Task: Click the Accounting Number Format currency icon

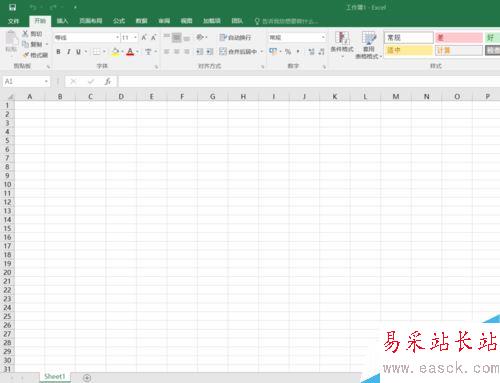Action: coord(273,52)
